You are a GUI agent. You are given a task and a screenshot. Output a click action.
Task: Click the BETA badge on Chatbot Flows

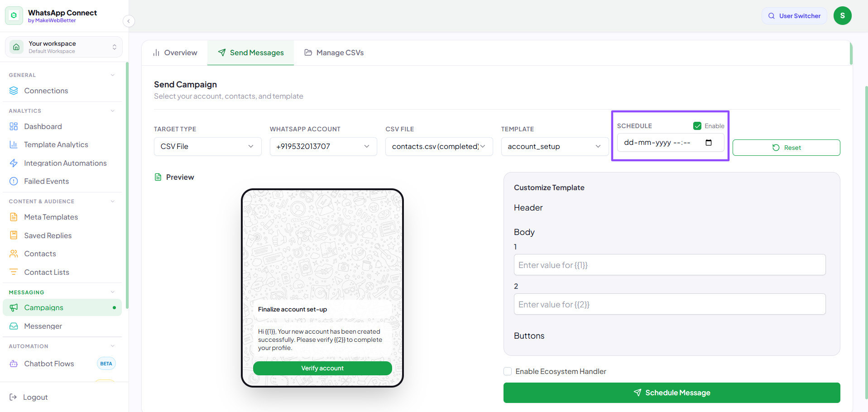pyautogui.click(x=106, y=364)
